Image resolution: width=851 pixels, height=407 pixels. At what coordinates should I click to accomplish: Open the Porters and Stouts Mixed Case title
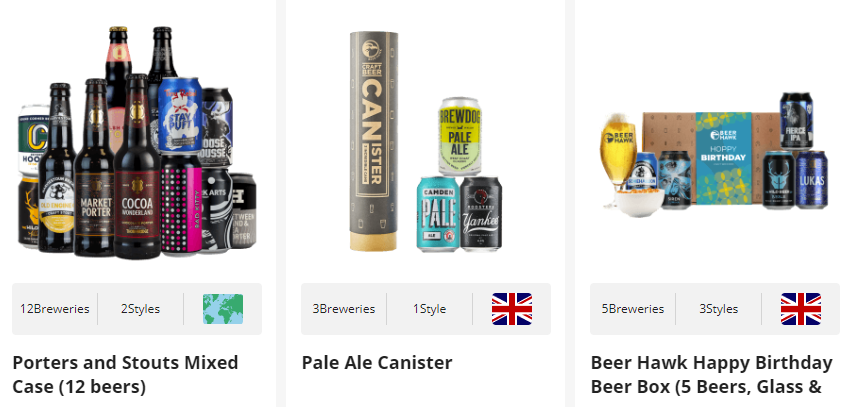[125, 374]
